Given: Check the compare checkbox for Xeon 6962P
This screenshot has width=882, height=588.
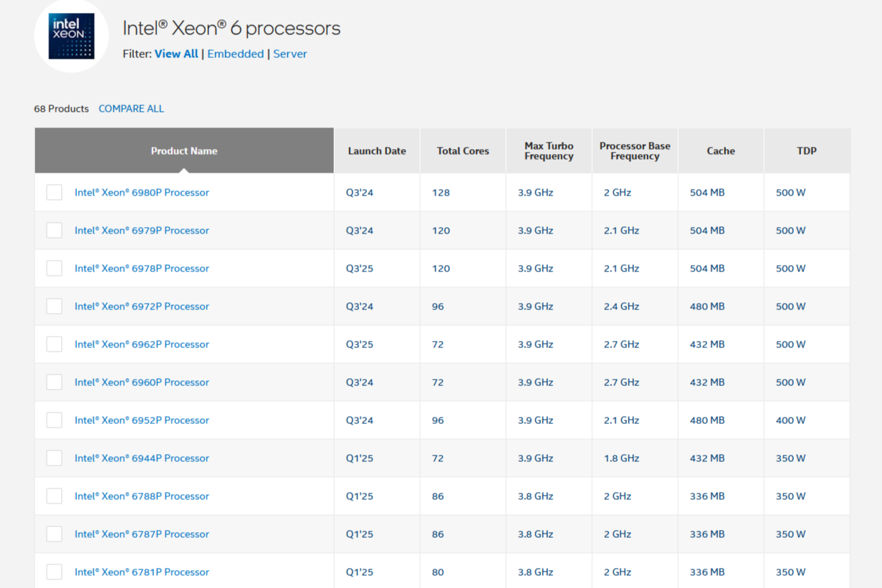Looking at the screenshot, I should pyautogui.click(x=54, y=344).
